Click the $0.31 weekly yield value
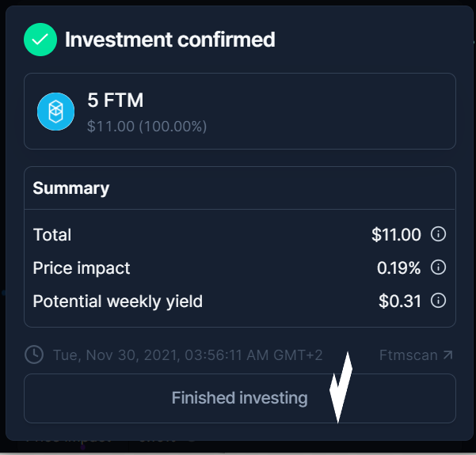Image resolution: width=476 pixels, height=455 pixels. click(400, 301)
